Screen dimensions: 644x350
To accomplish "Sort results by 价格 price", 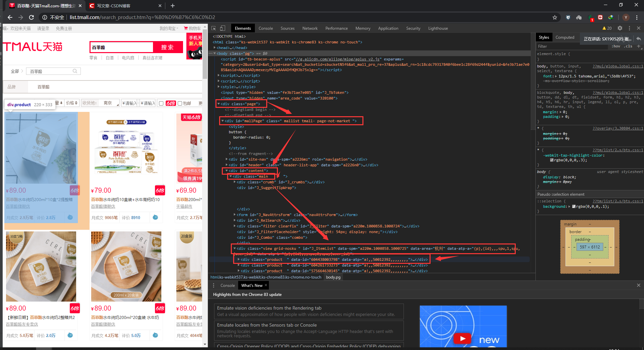I will [x=72, y=103].
